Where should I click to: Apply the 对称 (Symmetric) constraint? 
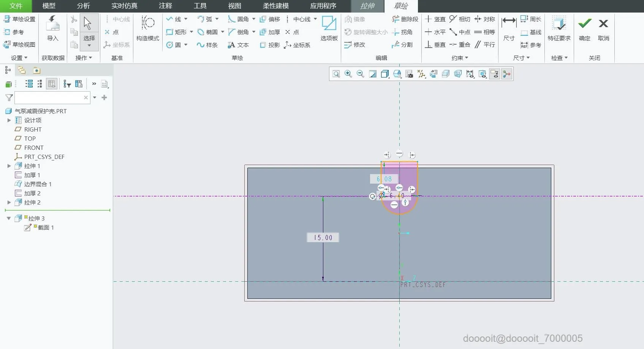coord(485,19)
